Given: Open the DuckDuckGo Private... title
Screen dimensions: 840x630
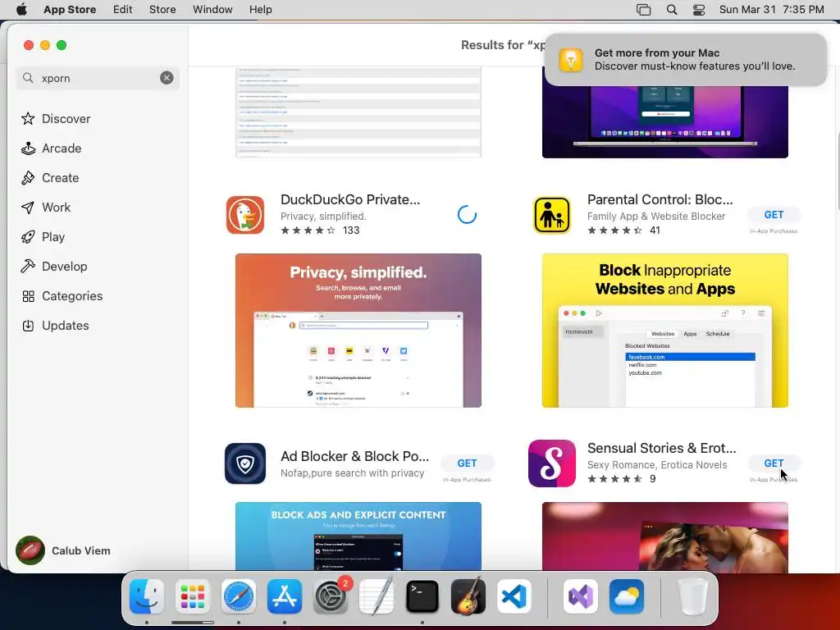Looking at the screenshot, I should tap(350, 199).
